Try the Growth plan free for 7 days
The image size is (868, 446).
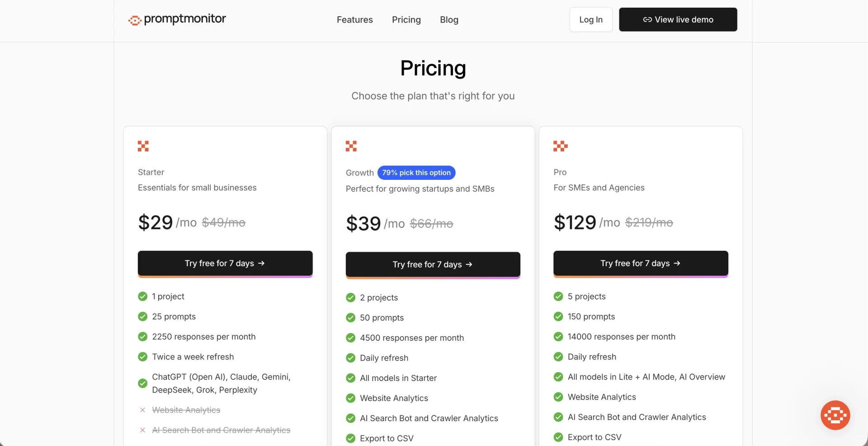pos(433,265)
